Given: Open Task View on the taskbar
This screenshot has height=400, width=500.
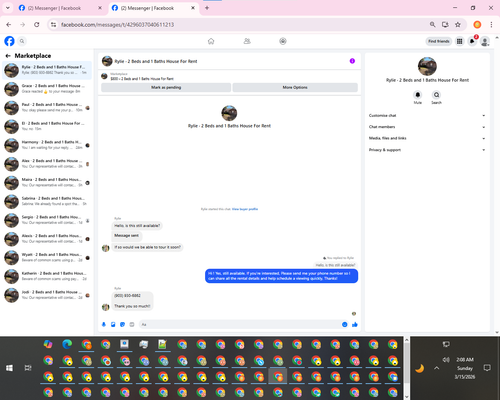Looking at the screenshot, I should pos(28,368).
